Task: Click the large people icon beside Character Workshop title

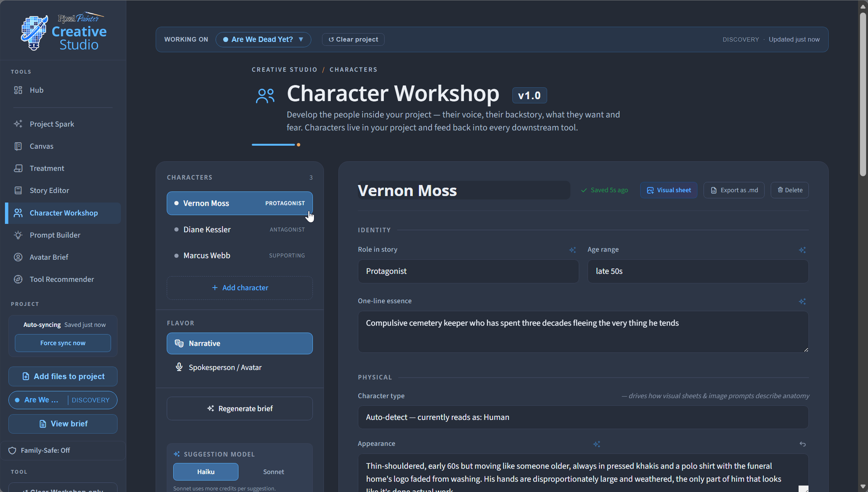Action: 265,96
